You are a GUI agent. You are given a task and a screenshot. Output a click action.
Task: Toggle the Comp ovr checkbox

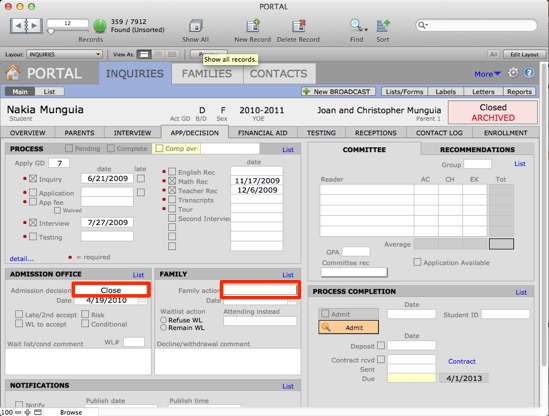point(159,148)
